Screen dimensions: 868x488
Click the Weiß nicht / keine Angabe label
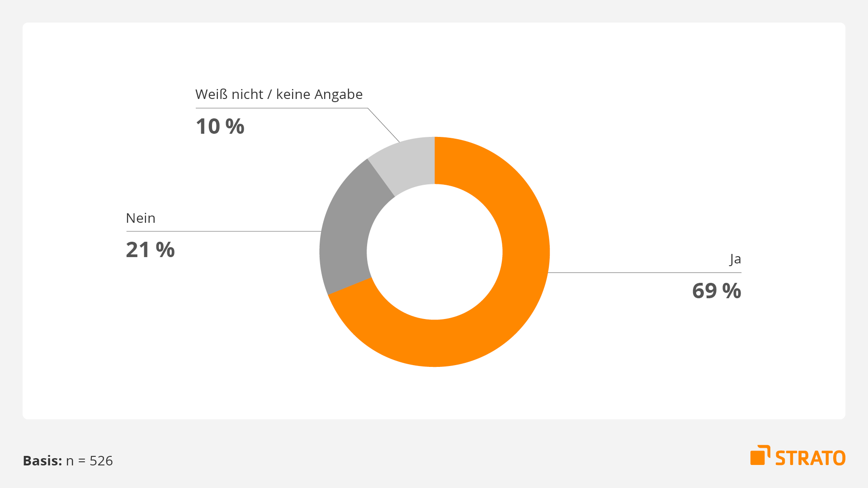(x=279, y=94)
